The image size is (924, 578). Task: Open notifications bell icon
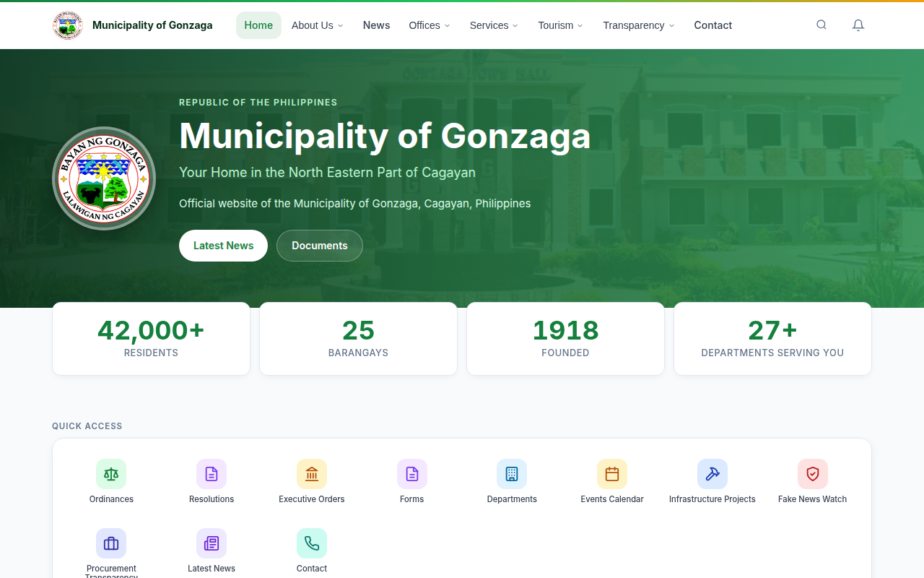858,25
